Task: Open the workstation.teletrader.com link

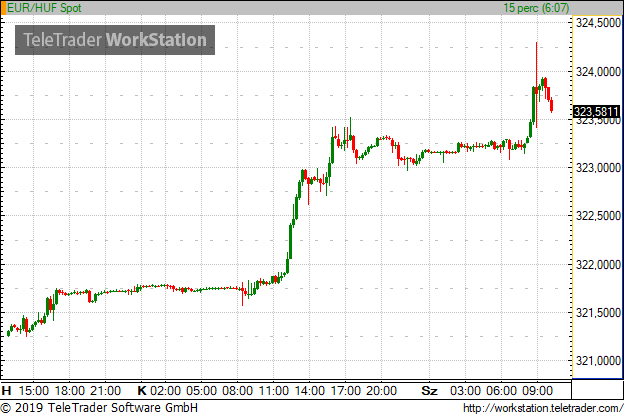Action: (x=543, y=408)
